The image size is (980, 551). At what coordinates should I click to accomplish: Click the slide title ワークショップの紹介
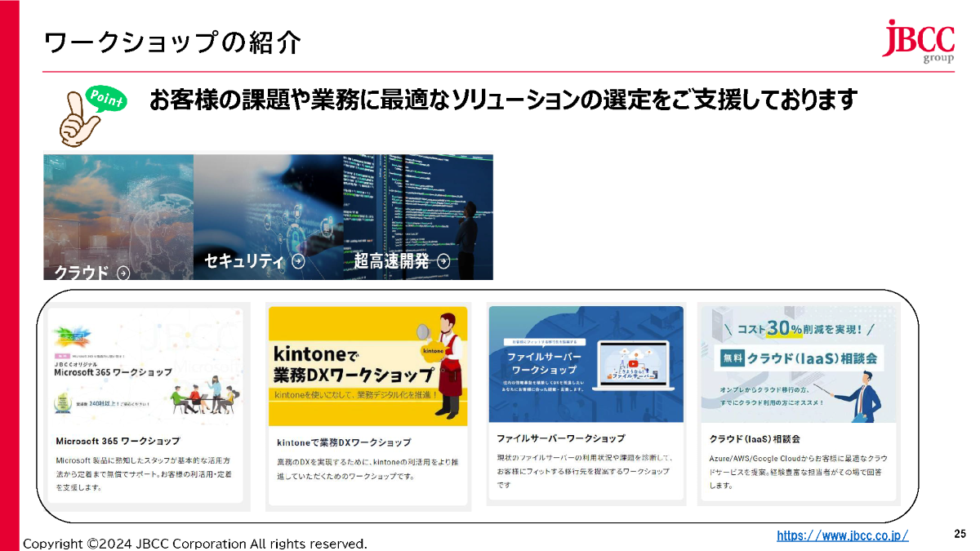[172, 42]
